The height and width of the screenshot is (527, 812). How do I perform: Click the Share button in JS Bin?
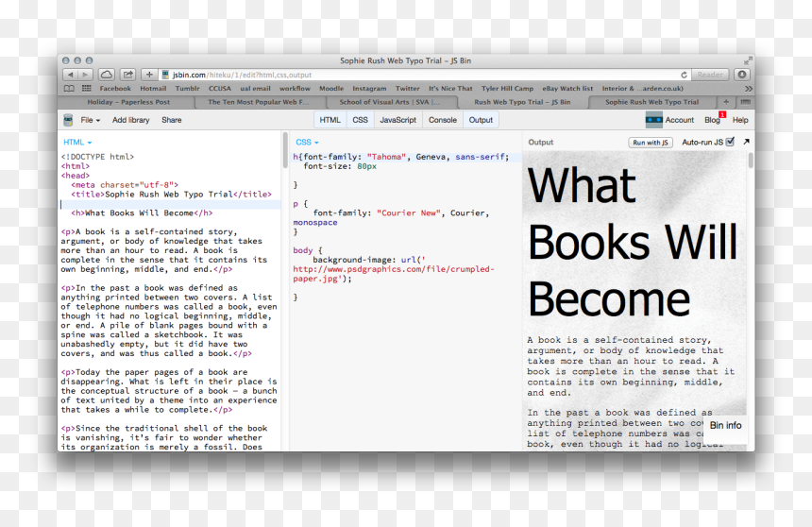(x=172, y=120)
